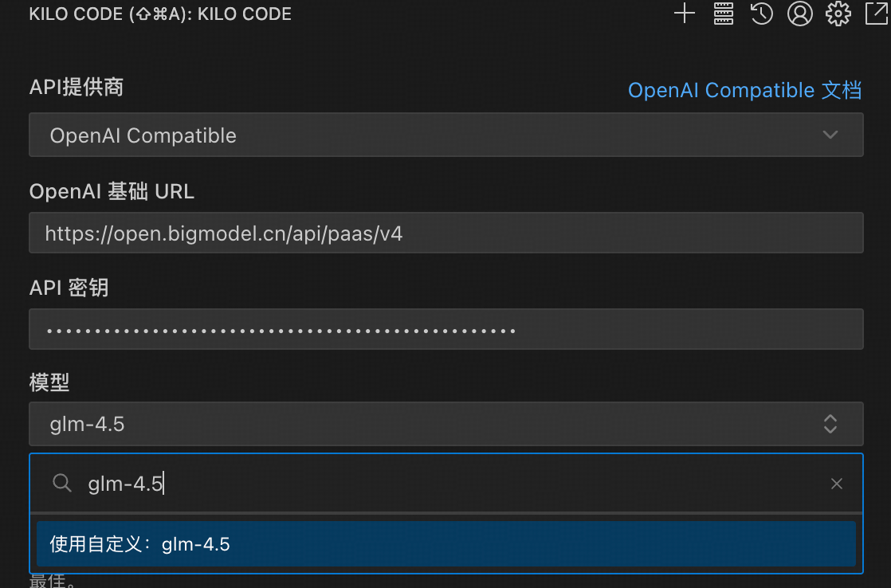The height and width of the screenshot is (588, 891).
Task: Focus the OpenAI 基础 URL input field
Action: coord(446,233)
